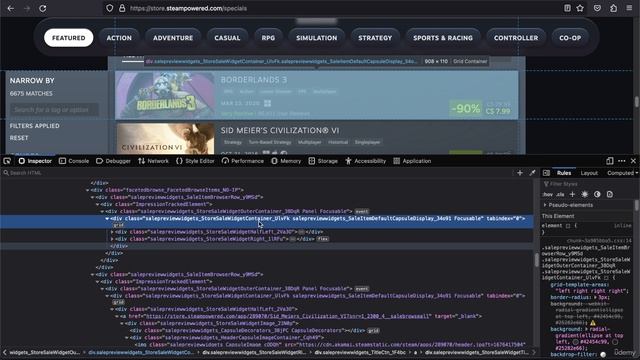Screen dimensions: 640x360
Task: Expand the collapsed StoreSaleWidgetRight node
Action: (x=112, y=239)
